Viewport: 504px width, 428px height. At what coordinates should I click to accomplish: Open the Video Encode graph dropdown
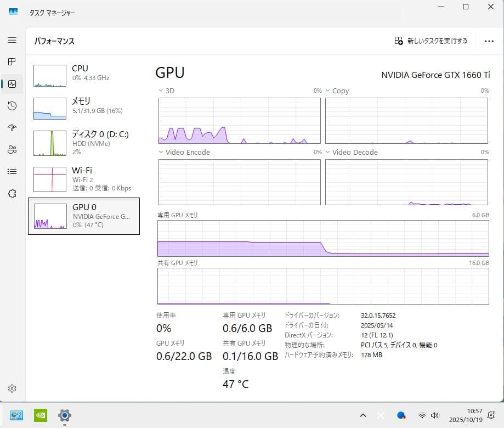161,152
